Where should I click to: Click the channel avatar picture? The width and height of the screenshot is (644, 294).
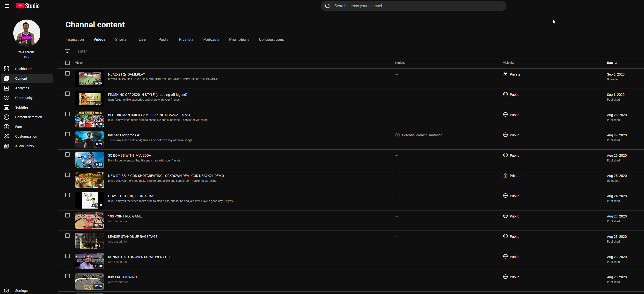pyautogui.click(x=27, y=33)
